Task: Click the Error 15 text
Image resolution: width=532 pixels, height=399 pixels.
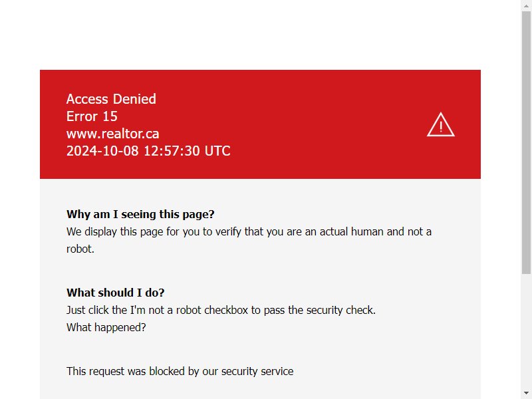Action: 92,116
